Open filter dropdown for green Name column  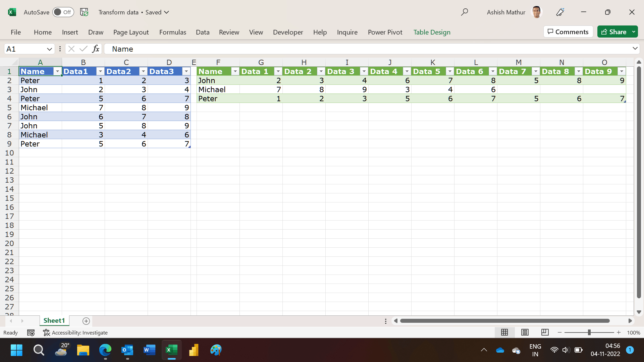(235, 71)
